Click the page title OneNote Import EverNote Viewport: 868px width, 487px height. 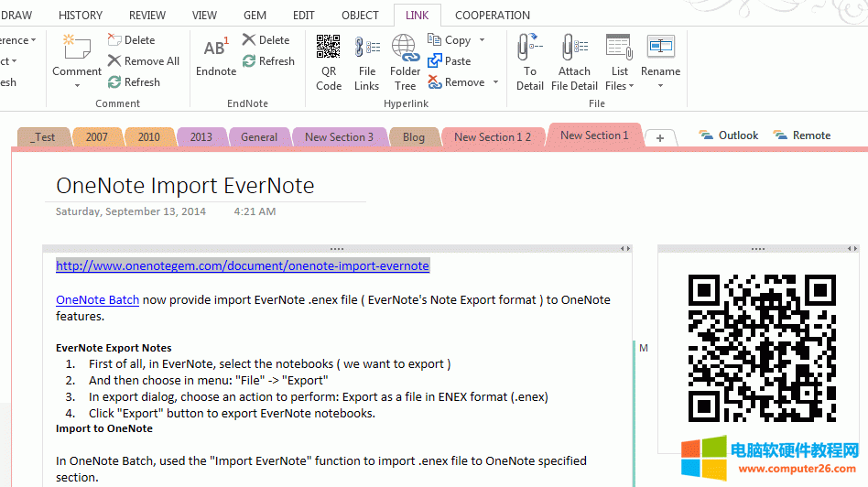click(x=185, y=186)
